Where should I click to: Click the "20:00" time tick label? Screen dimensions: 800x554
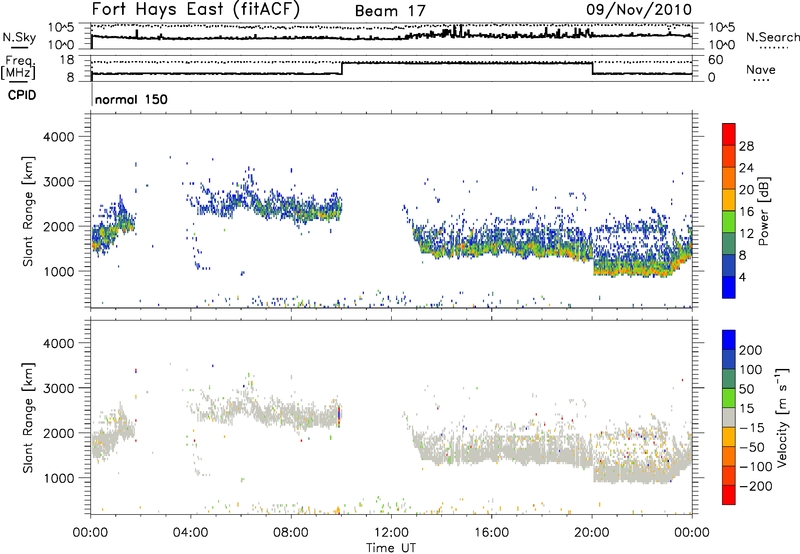[x=591, y=533]
